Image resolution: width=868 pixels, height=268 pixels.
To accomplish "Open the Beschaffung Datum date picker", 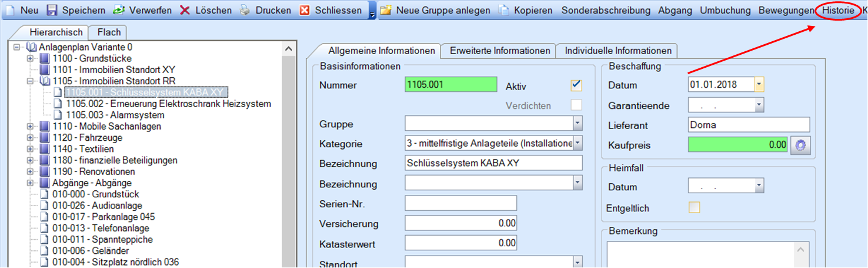I will point(759,85).
